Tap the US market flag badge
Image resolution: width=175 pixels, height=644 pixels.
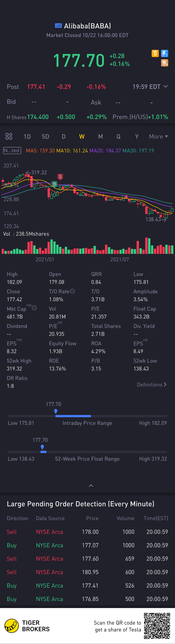tap(58, 25)
